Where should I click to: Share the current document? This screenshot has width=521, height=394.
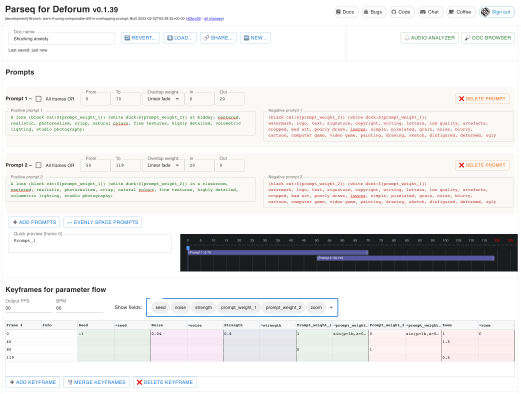pyautogui.click(x=218, y=38)
